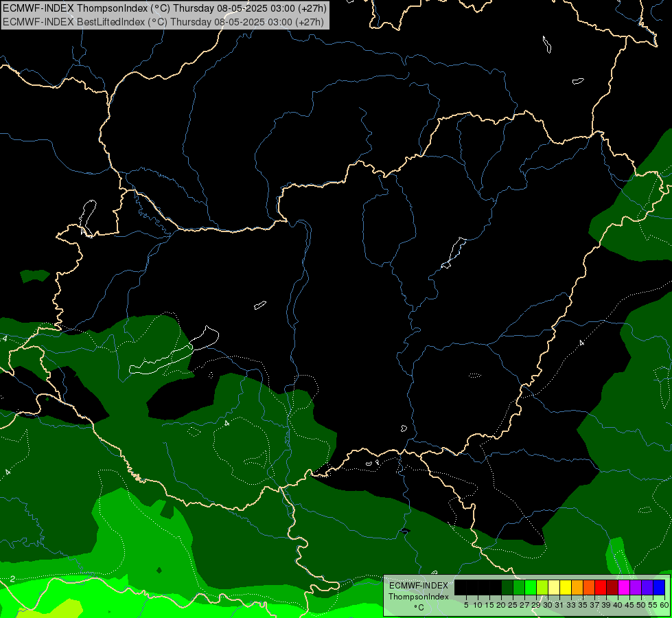Click the dark green 20–25 legend swatch

point(507,587)
